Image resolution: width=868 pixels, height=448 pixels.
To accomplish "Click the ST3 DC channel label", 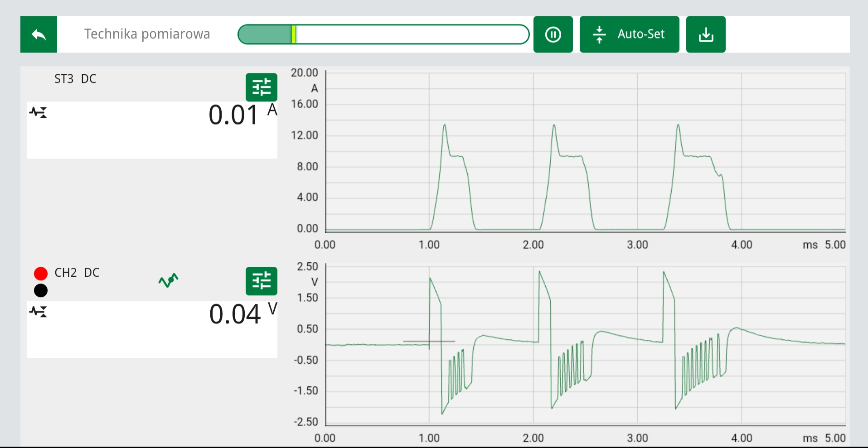I will coord(75,79).
